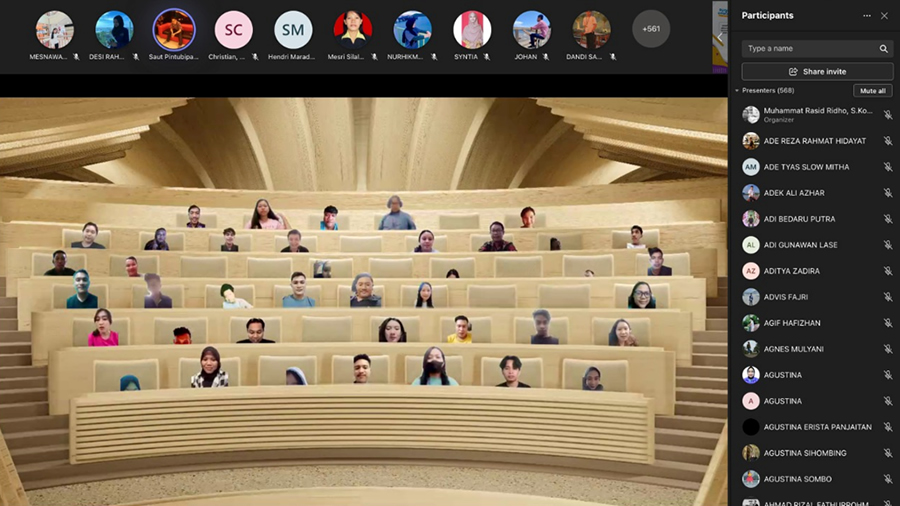Click the search magnifier icon in the name field
Image resolution: width=900 pixels, height=506 pixels.
883,48
